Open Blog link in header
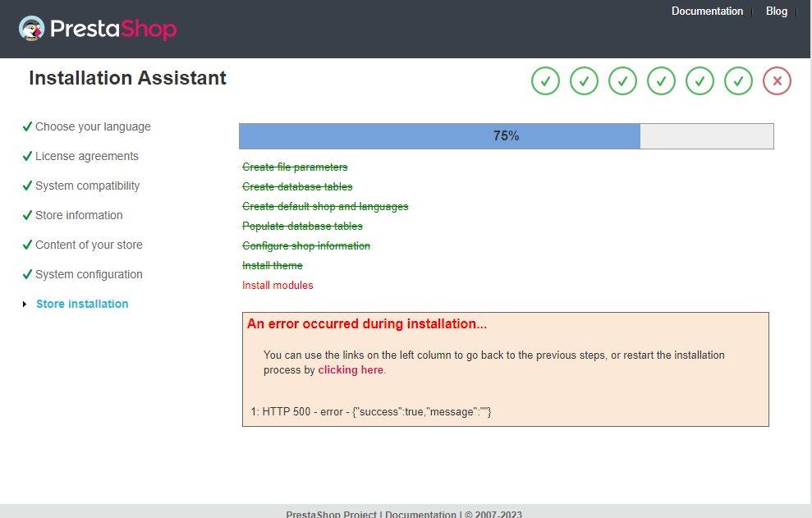812x518 pixels. coord(776,11)
